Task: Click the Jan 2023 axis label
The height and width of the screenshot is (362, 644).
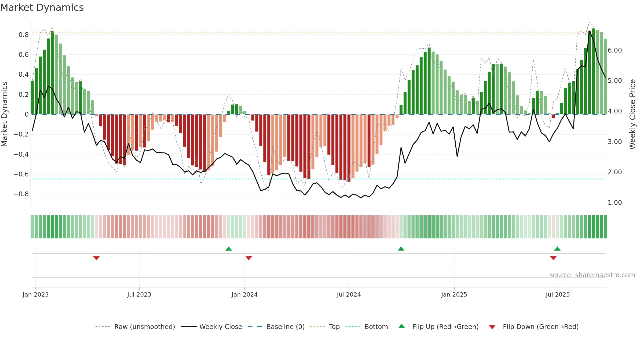Action: (x=36, y=294)
